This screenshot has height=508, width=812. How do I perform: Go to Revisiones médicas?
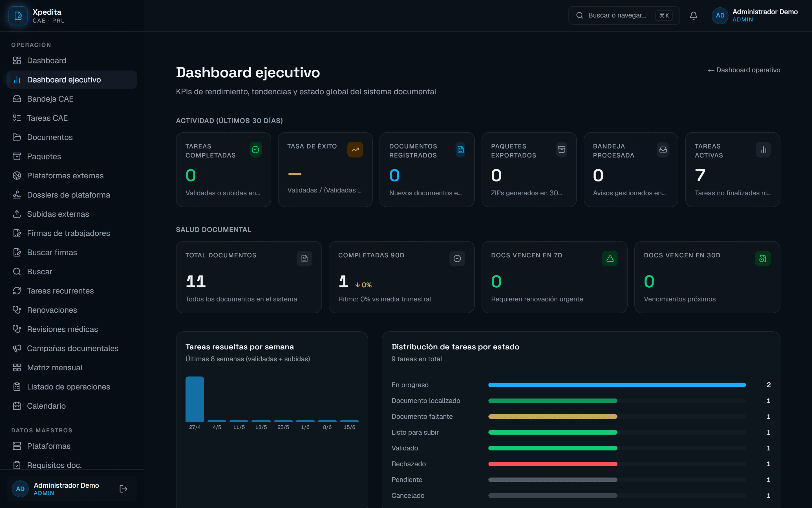(x=72, y=329)
